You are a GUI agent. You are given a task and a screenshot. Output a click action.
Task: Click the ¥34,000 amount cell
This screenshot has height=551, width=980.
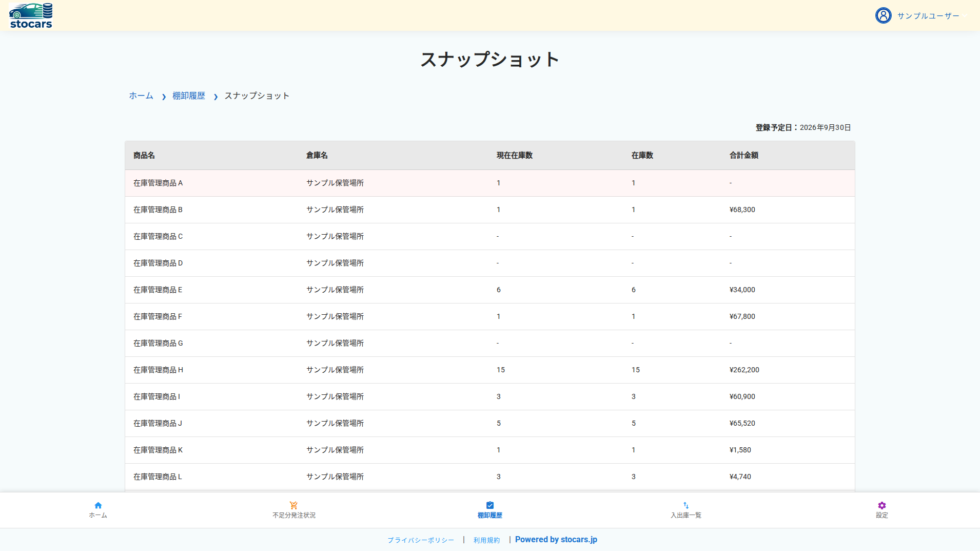742,290
